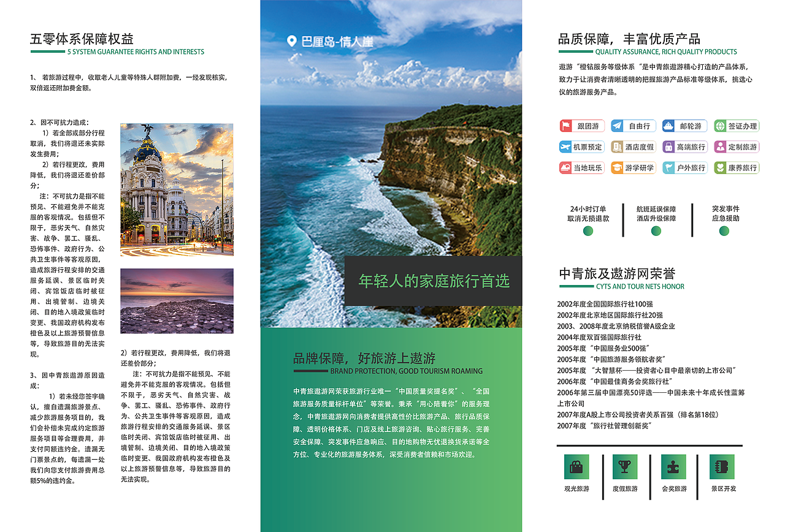Image resolution: width=785 pixels, height=532 pixels.
Task: Click the paper plane icon for 自由行
Action: 617,126
